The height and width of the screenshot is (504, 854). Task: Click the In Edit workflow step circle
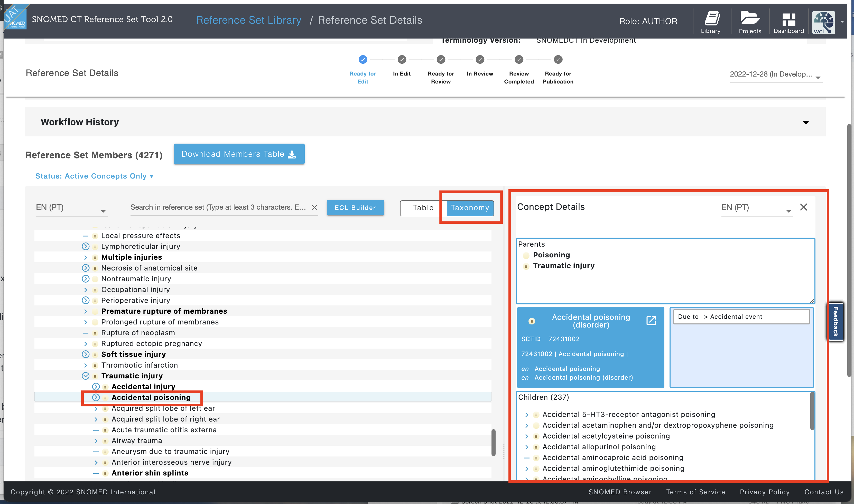point(402,59)
